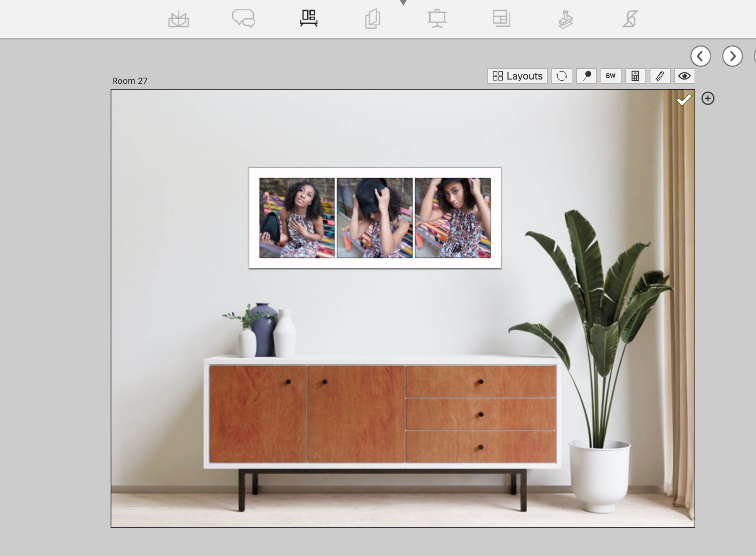
Task: Click the plus circle add icon
Action: (708, 98)
